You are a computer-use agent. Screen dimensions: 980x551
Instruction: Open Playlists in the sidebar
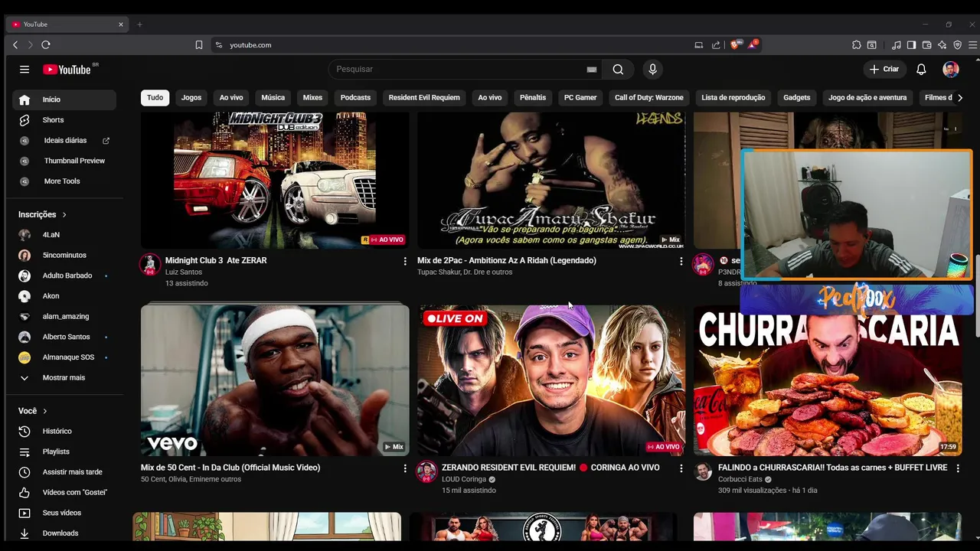pyautogui.click(x=64, y=452)
